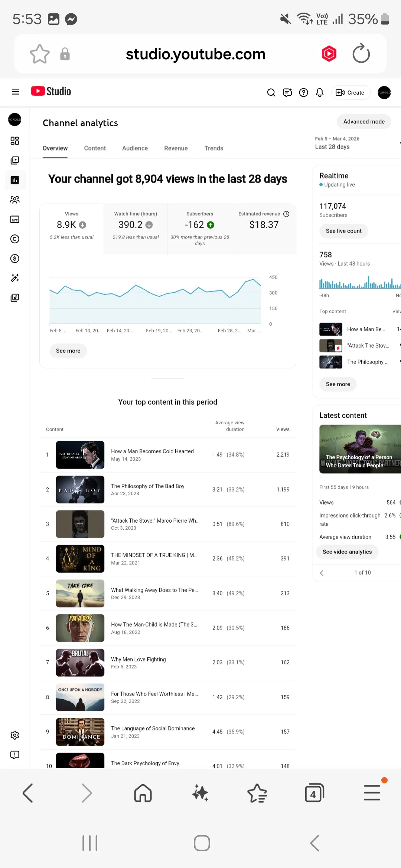Click the See video analytics button
This screenshot has height=868, width=401.
pos(347,552)
